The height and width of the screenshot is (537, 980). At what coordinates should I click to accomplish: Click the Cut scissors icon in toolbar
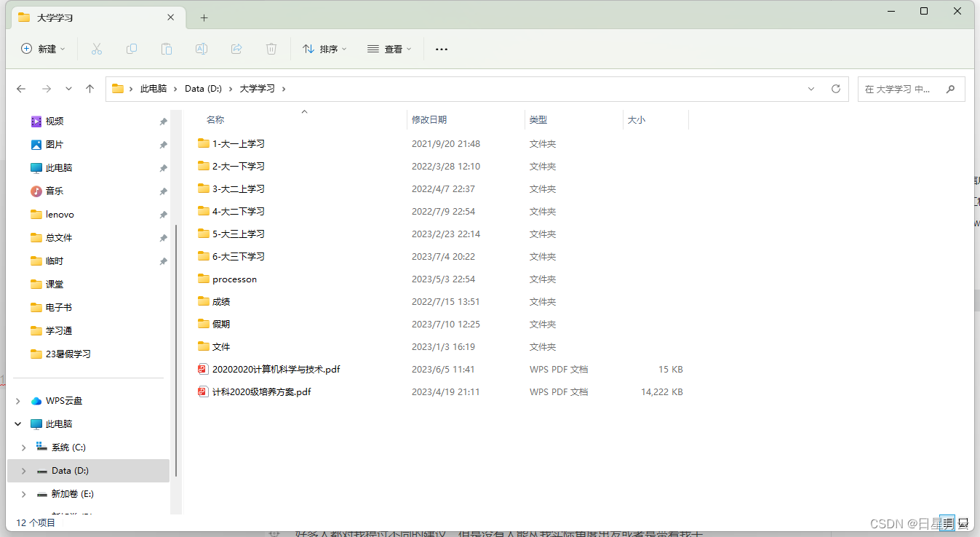pyautogui.click(x=96, y=49)
